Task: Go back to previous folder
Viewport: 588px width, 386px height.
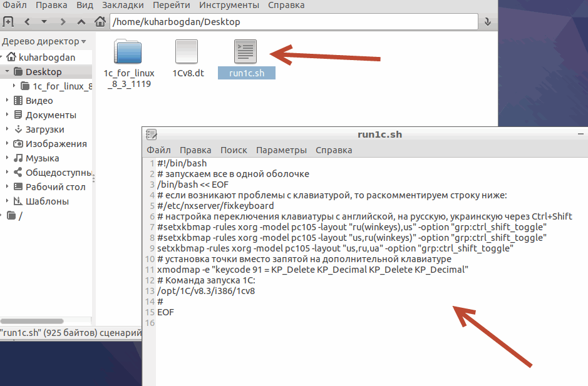Action: (x=26, y=22)
